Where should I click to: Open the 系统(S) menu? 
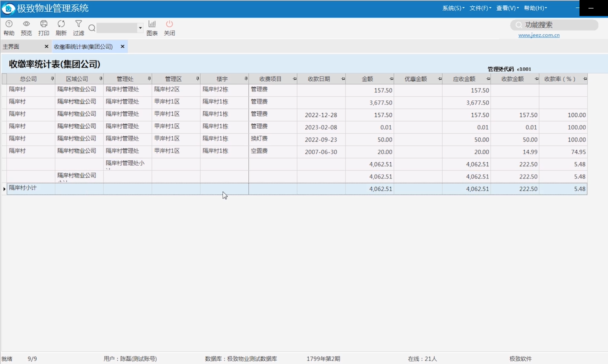pos(453,8)
